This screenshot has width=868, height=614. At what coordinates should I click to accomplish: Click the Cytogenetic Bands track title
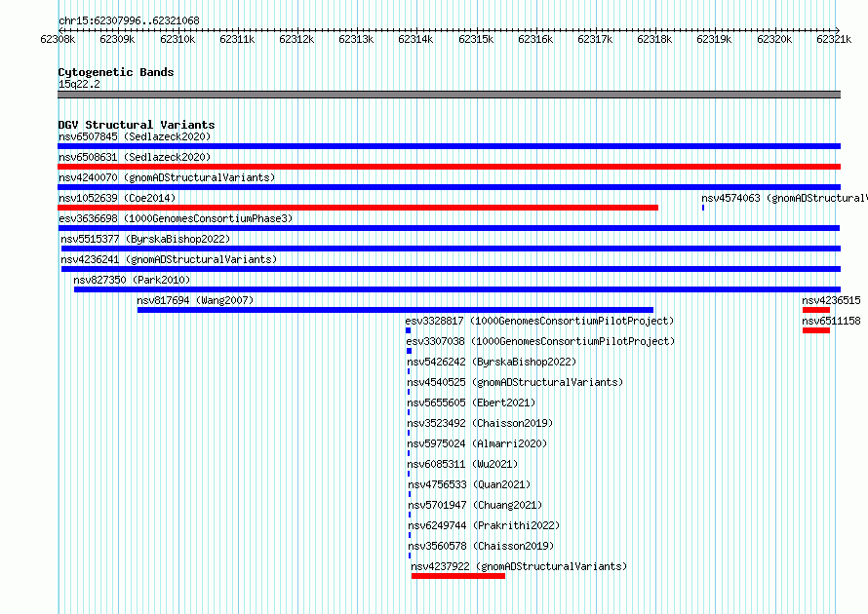coord(116,72)
